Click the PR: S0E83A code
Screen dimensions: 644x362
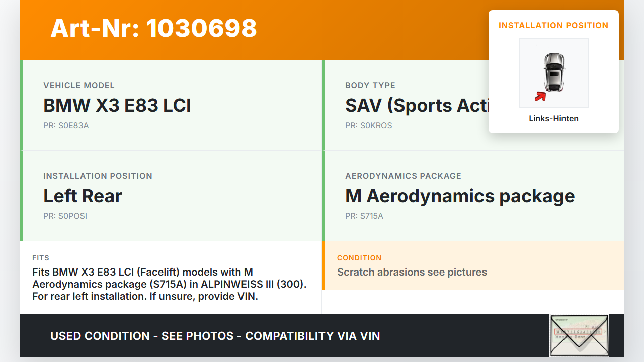click(x=66, y=125)
